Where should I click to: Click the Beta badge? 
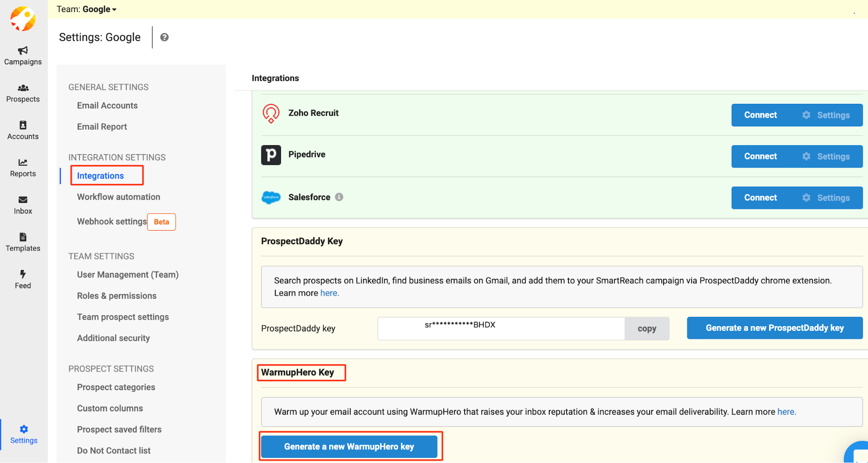pos(162,222)
